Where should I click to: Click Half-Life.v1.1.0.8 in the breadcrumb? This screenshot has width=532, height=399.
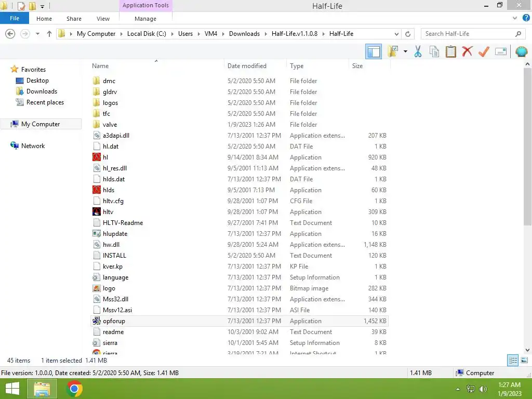(x=295, y=34)
